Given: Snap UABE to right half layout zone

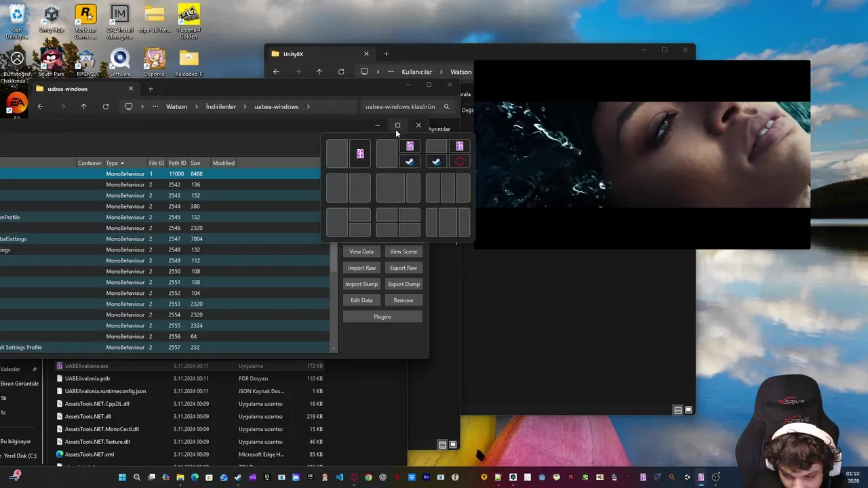Looking at the screenshot, I should pos(360,154).
